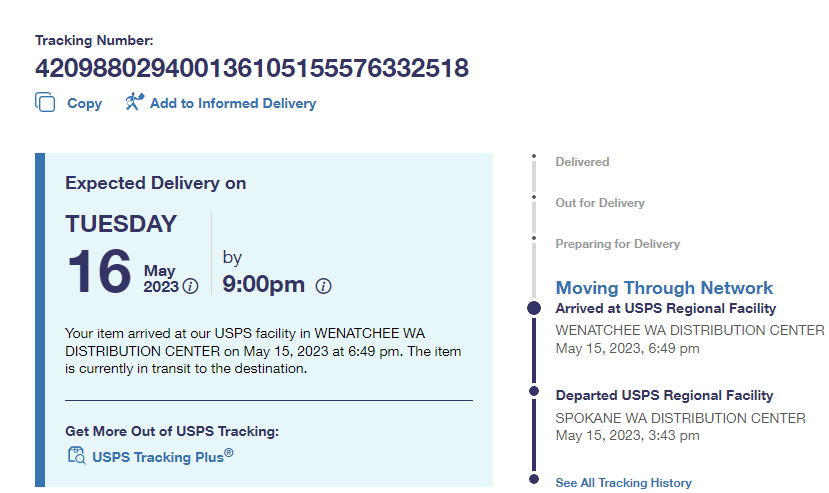
Task: Click the USPS Tracking Plus magnifier icon
Action: coord(76,456)
